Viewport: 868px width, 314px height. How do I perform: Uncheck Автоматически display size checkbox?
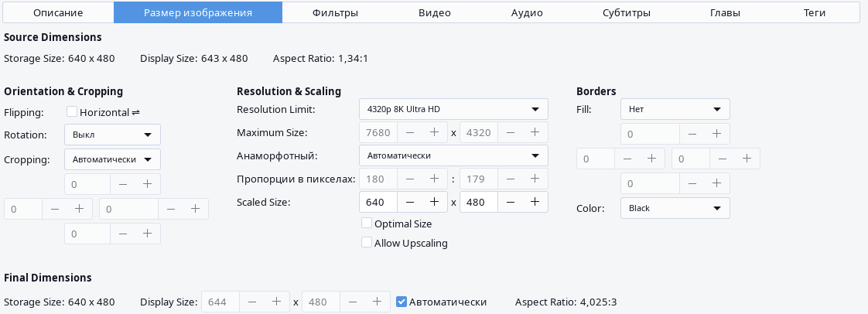(x=402, y=302)
